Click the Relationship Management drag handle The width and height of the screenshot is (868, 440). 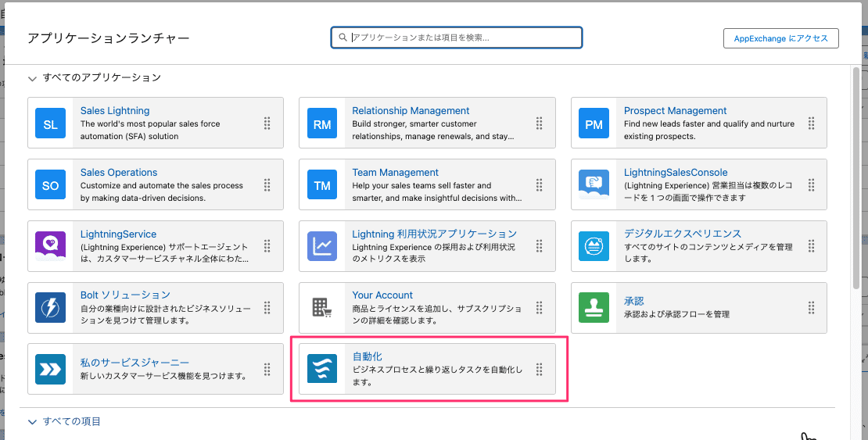coord(540,123)
